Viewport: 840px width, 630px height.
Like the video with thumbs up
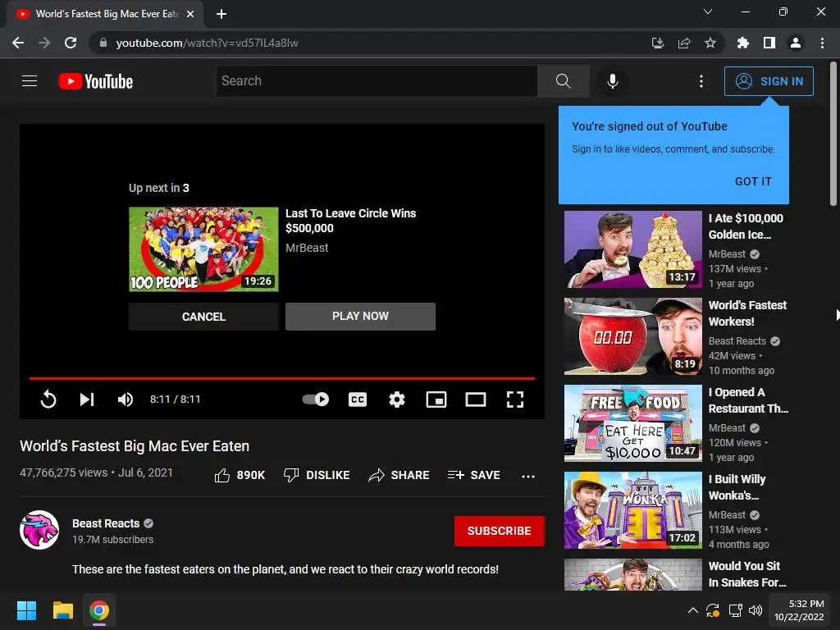pyautogui.click(x=240, y=475)
